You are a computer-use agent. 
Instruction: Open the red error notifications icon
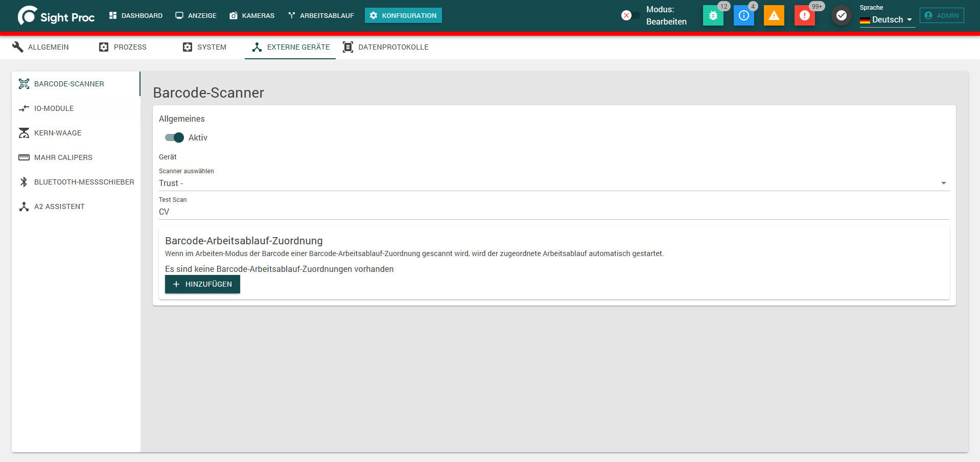coord(805,15)
